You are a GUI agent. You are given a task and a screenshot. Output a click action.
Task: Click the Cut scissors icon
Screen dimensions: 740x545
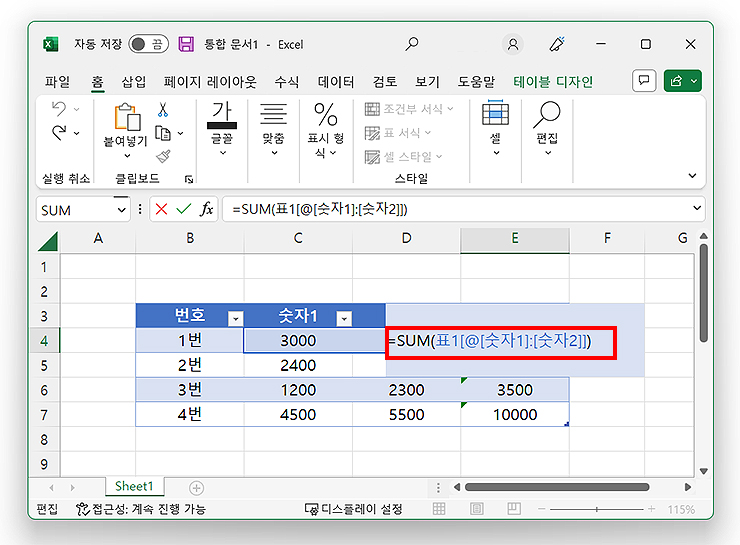click(163, 110)
